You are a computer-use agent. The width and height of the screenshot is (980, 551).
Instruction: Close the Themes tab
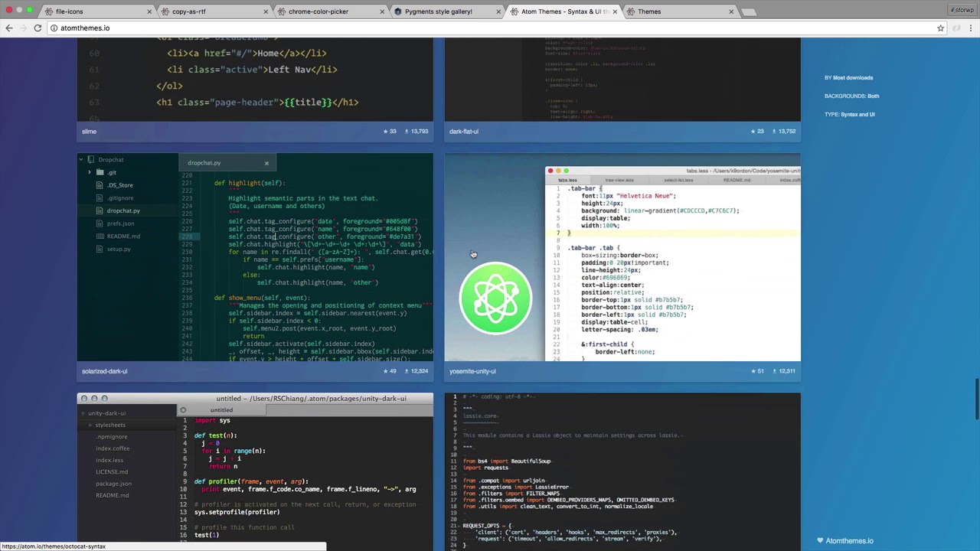tap(731, 11)
